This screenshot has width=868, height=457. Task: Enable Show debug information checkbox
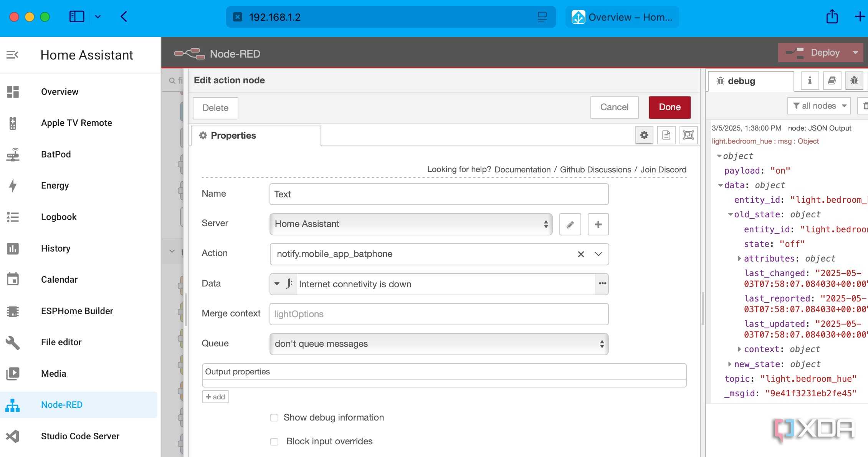pyautogui.click(x=274, y=417)
